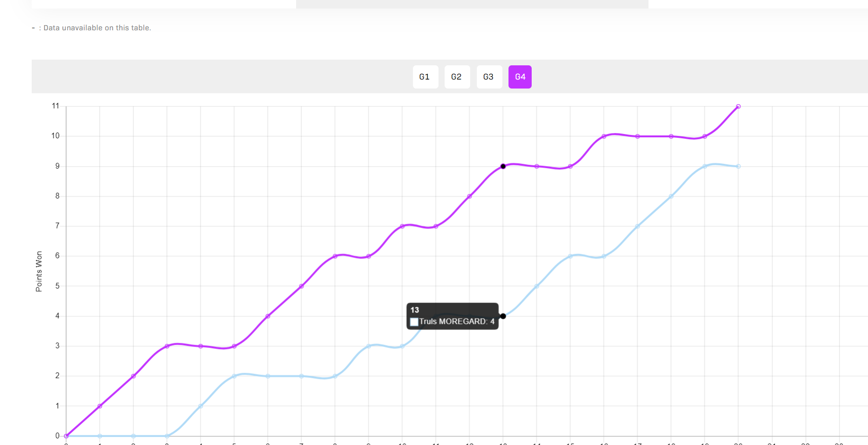Viewport: 868px width, 445px height.
Task: Click the color box beside Truls MOREGARD tooltip
Action: (x=414, y=322)
